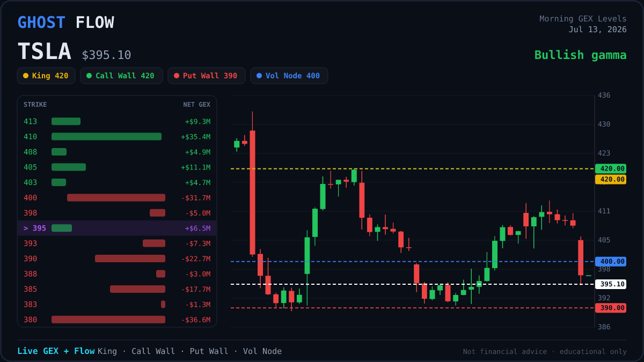Select the 385 strike row
This screenshot has width=644, height=362.
coord(117,289)
